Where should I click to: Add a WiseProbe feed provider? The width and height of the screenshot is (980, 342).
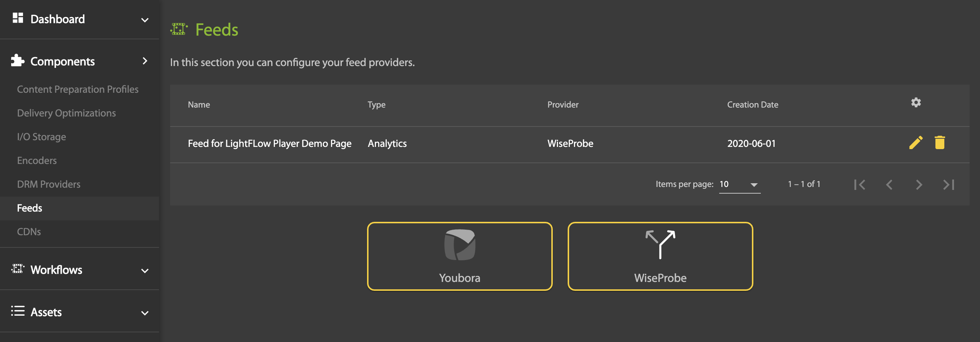660,256
